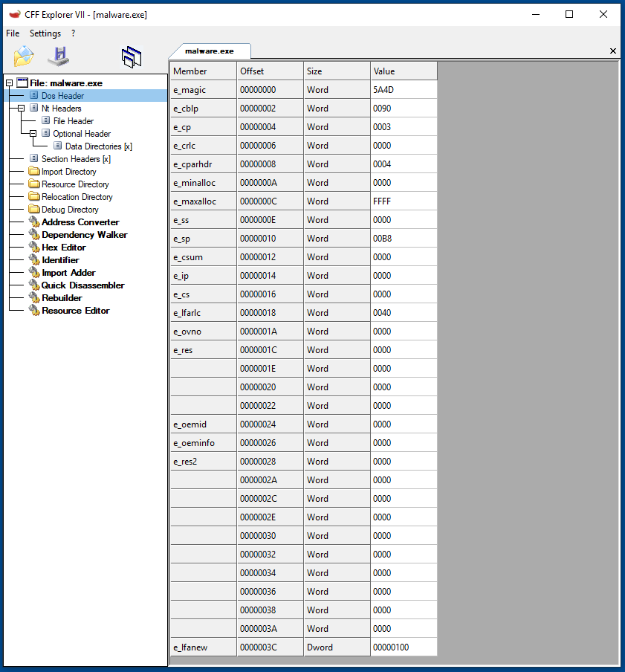Open Optional Header tree label
This screenshot has height=672, width=625.
pos(82,134)
